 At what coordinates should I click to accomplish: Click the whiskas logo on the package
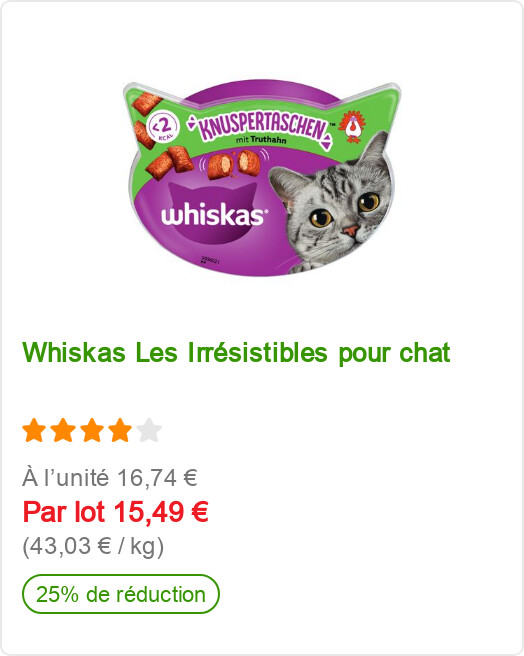tap(213, 216)
